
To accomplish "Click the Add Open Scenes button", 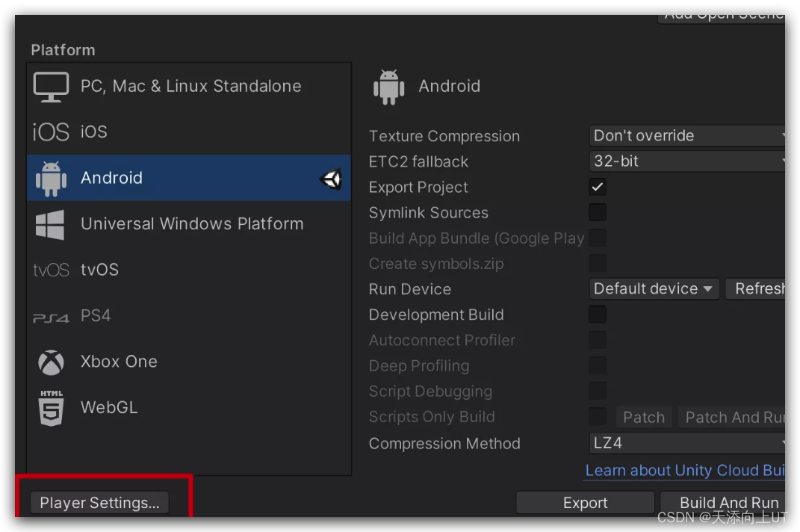I will tap(722, 18).
